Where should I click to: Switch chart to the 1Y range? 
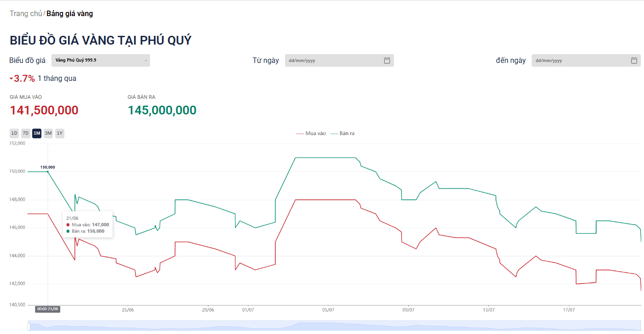60,133
